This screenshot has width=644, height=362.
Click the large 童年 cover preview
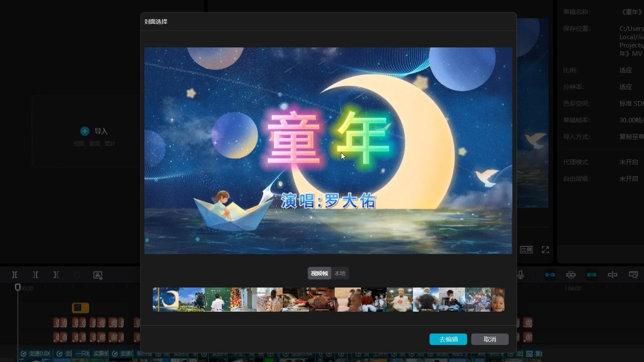pos(328,151)
